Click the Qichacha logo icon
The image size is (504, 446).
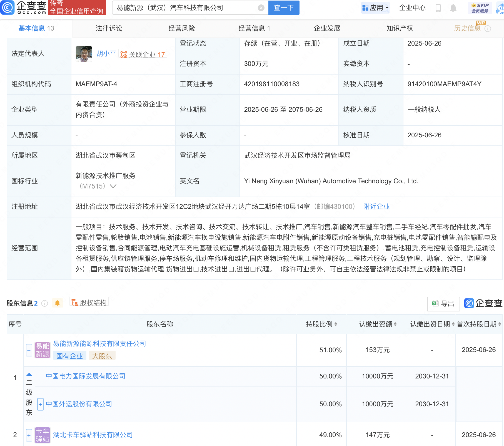tap(8, 8)
